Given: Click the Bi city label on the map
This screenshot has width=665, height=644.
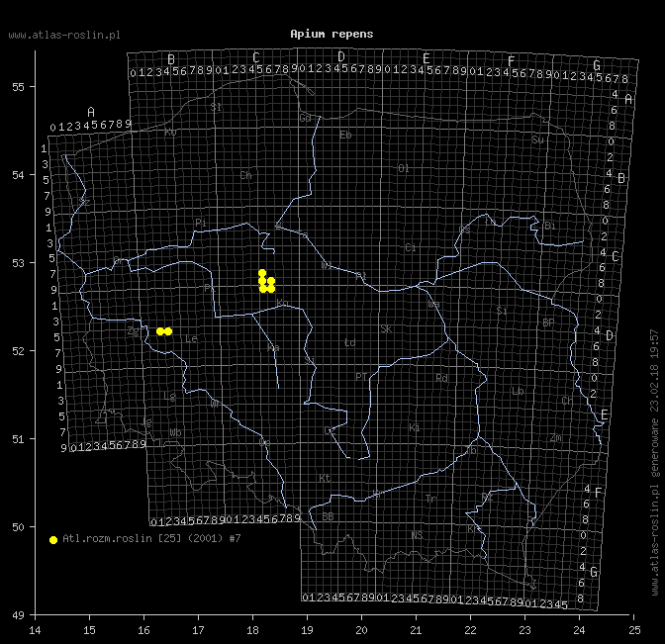Looking at the screenshot, I should 550,226.
